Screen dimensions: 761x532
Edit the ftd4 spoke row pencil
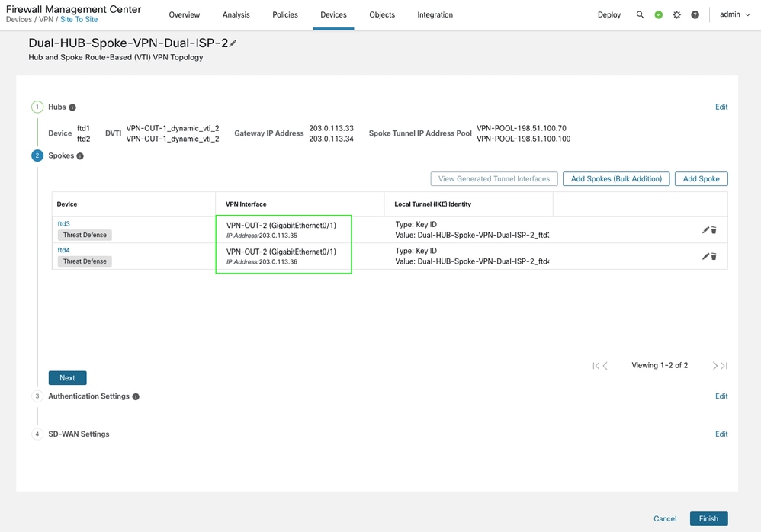click(705, 256)
